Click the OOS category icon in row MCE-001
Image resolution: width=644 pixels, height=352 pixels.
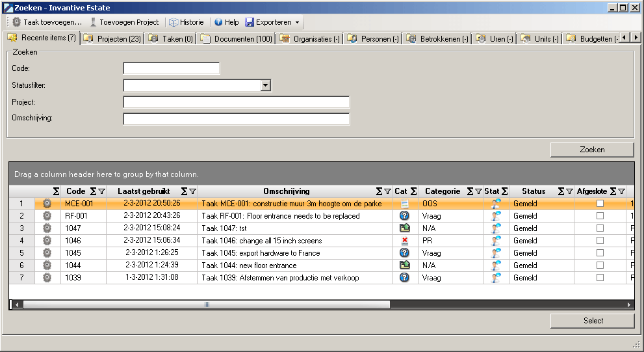tap(405, 203)
